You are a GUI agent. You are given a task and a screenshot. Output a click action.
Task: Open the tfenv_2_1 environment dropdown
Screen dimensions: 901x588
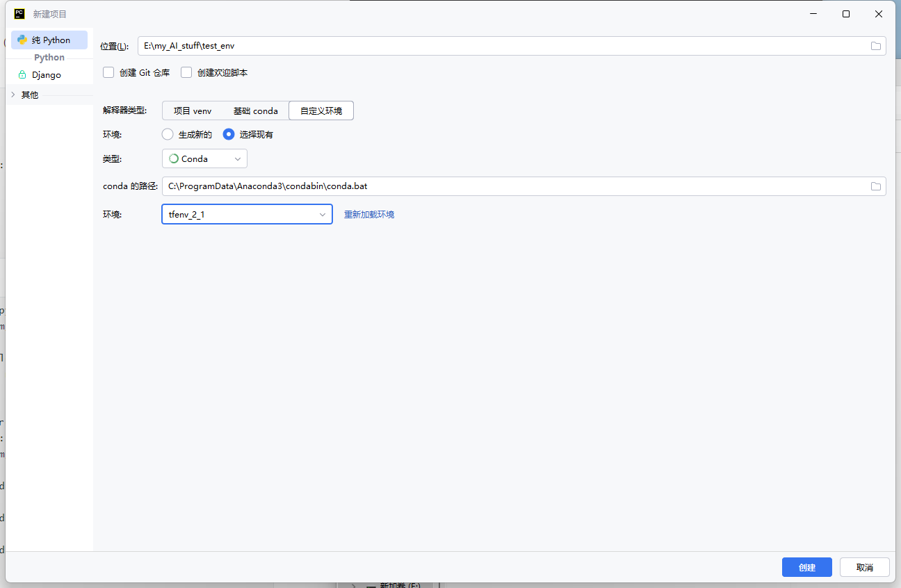(x=247, y=214)
